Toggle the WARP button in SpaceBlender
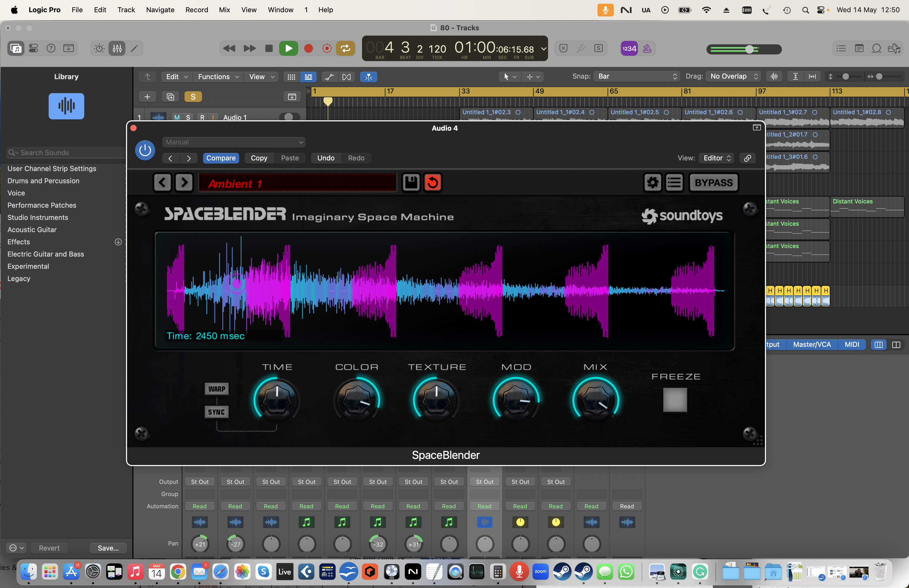 (217, 389)
